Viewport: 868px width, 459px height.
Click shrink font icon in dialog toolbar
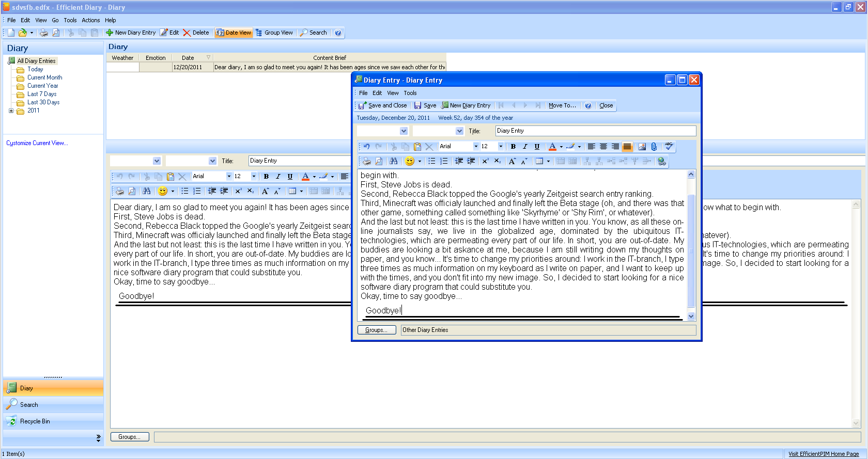(524, 161)
